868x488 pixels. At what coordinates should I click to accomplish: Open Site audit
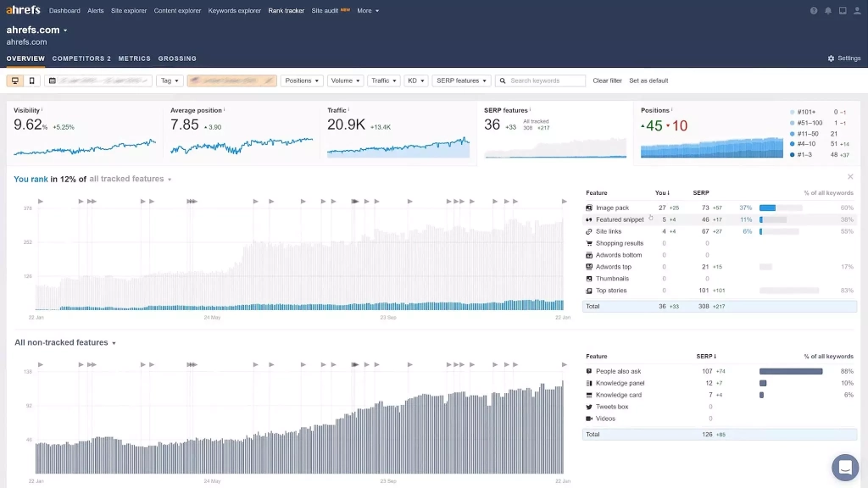point(325,10)
